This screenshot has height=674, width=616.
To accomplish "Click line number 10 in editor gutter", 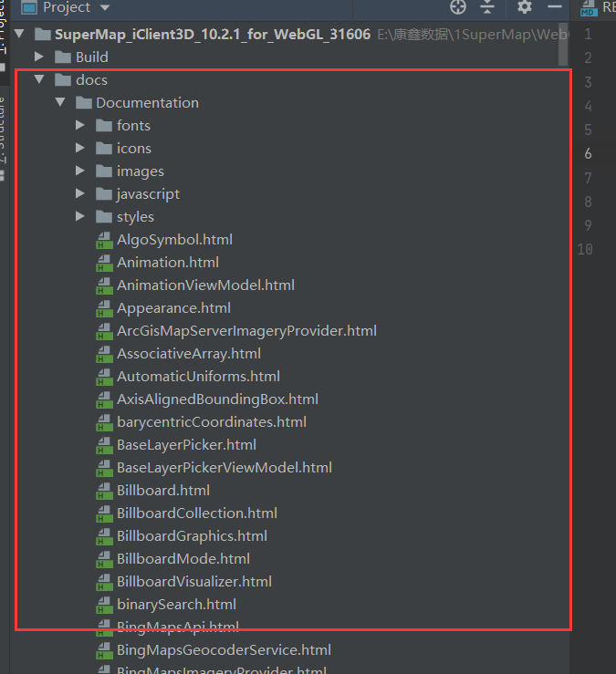I will click(585, 249).
